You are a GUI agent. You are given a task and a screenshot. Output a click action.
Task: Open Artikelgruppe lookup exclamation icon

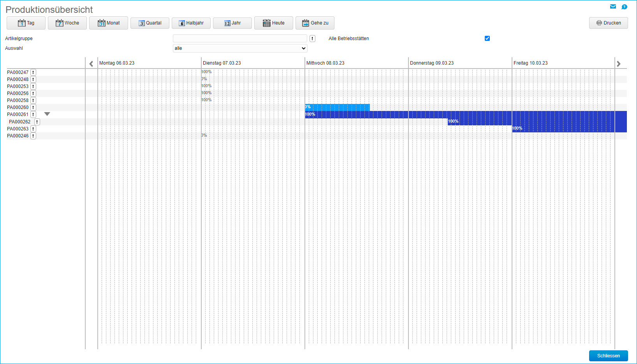click(x=312, y=39)
